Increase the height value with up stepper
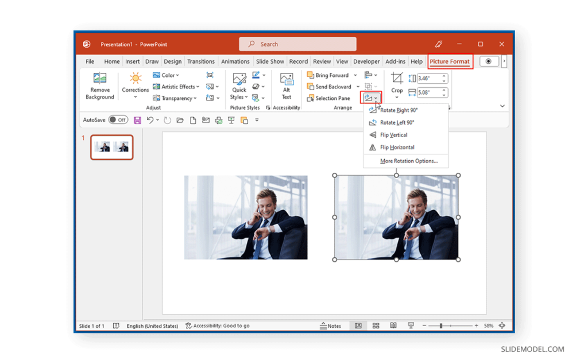The height and width of the screenshot is (364, 588). pyautogui.click(x=444, y=76)
